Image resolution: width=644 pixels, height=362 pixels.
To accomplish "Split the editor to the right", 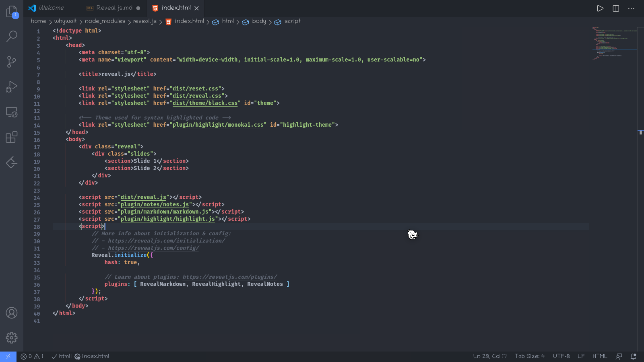I will coord(616,8).
